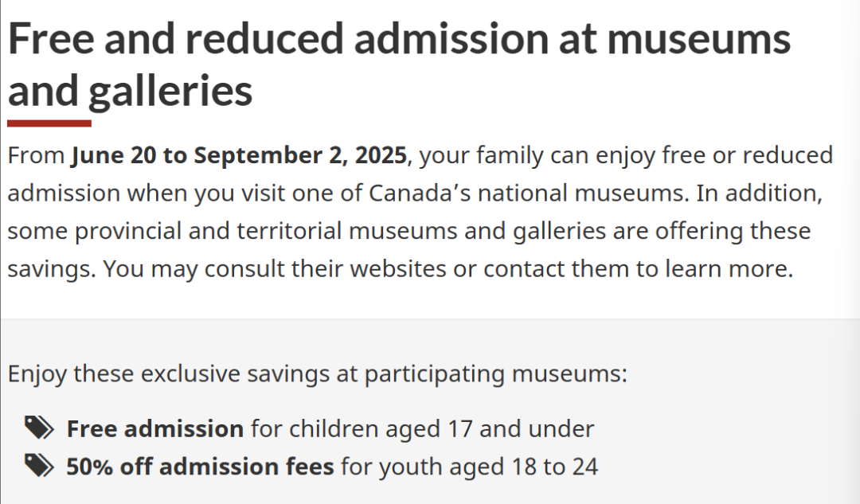The image size is (860, 504).
Task: Click the tag icon beside Free admission
Action: 39,428
